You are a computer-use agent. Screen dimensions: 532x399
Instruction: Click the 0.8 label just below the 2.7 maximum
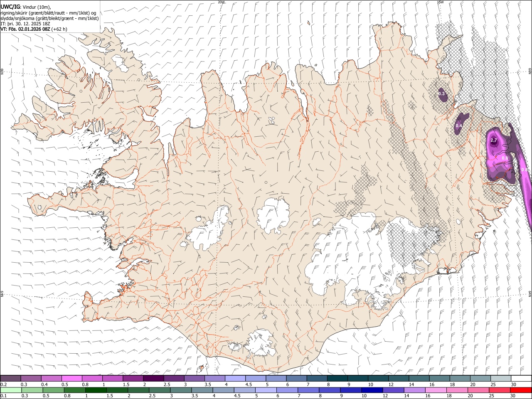[505, 158]
